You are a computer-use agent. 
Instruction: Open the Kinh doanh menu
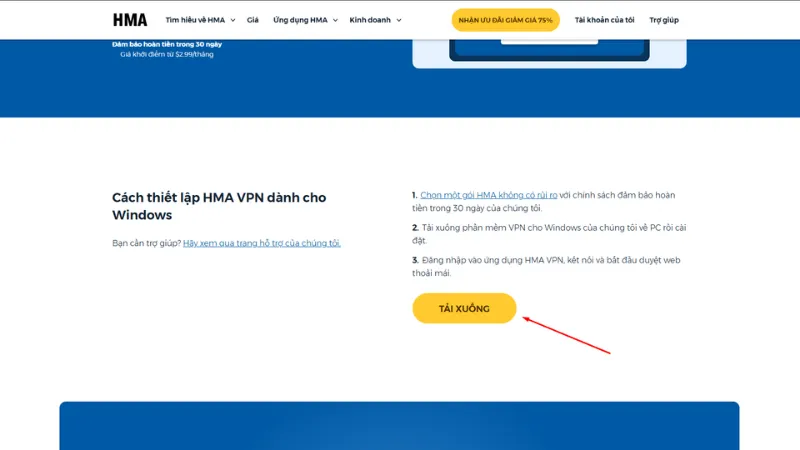370,20
